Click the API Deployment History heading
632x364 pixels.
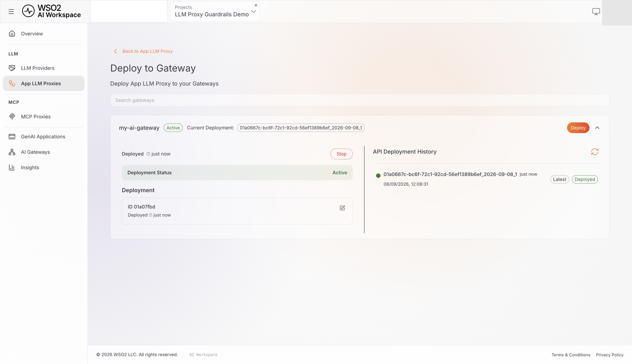404,152
